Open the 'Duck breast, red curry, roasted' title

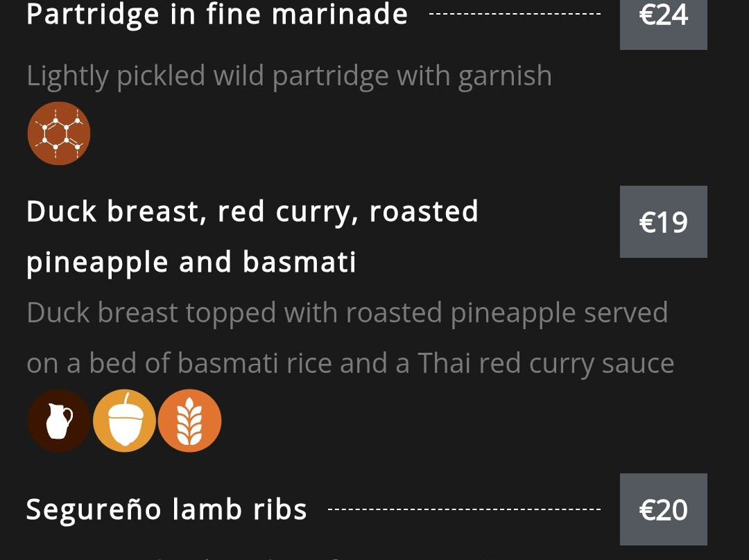click(252, 211)
